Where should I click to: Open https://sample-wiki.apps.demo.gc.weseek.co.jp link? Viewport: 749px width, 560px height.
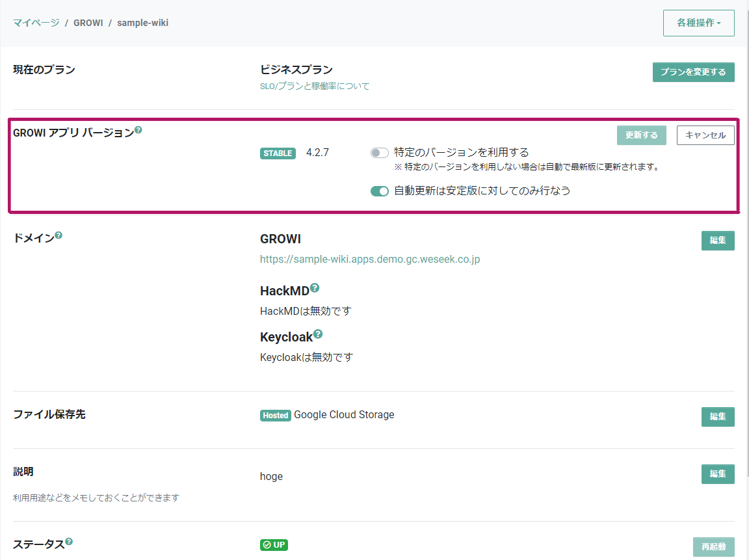tap(370, 259)
